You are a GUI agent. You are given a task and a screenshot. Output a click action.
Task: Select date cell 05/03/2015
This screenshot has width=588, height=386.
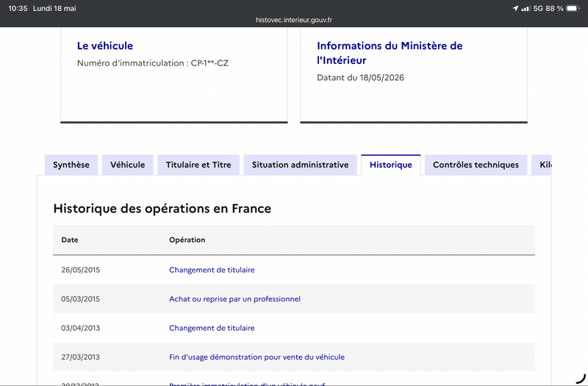(x=81, y=299)
